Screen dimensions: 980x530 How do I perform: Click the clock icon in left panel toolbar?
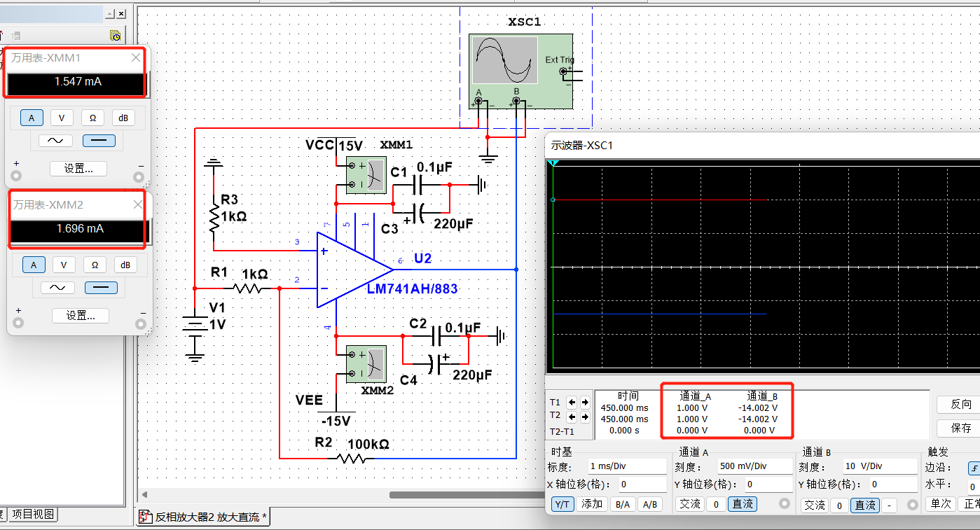pos(116,36)
